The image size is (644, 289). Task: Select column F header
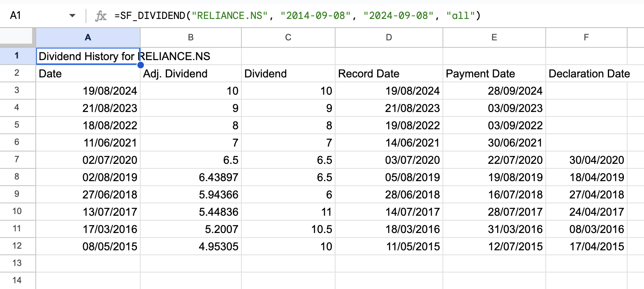(x=586, y=37)
